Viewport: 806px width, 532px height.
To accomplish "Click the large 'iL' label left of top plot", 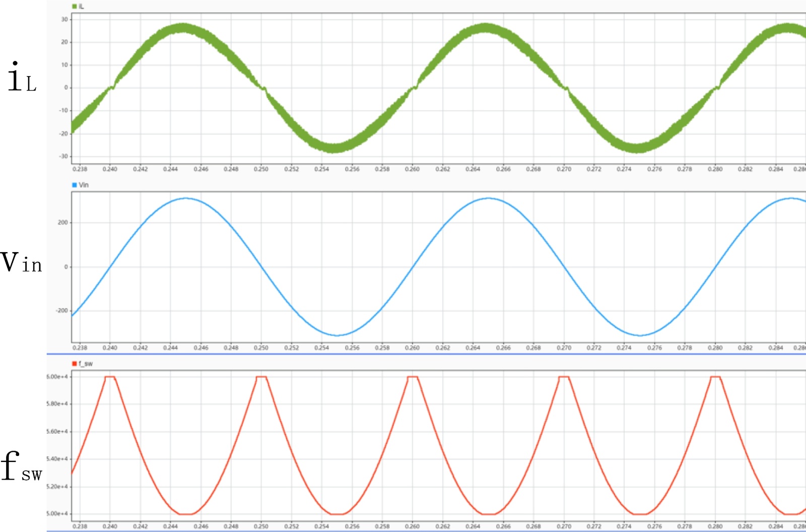I will click(x=22, y=79).
